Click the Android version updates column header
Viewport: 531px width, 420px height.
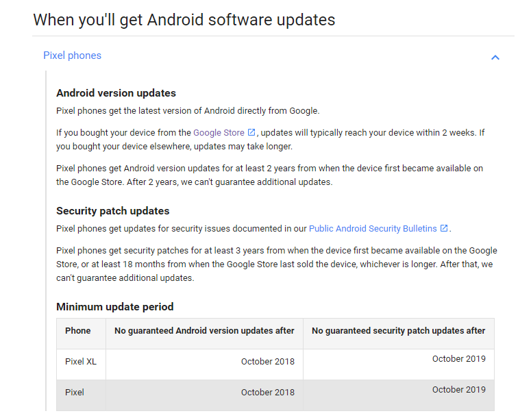tap(204, 331)
